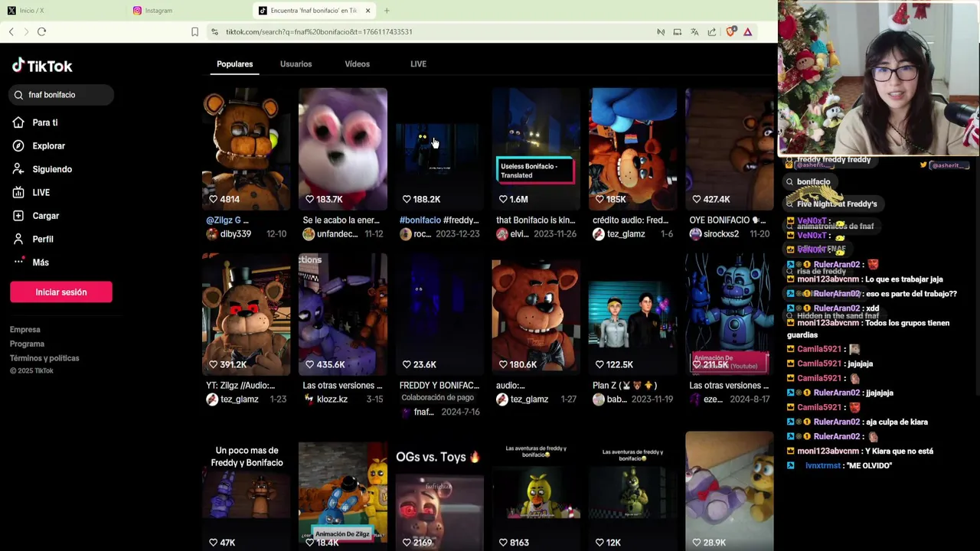Open the video with 435.6K likes
This screenshot has height=551, width=980.
coord(342,315)
